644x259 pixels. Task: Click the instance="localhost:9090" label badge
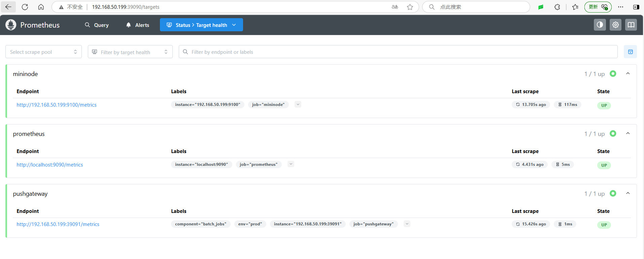201,164
